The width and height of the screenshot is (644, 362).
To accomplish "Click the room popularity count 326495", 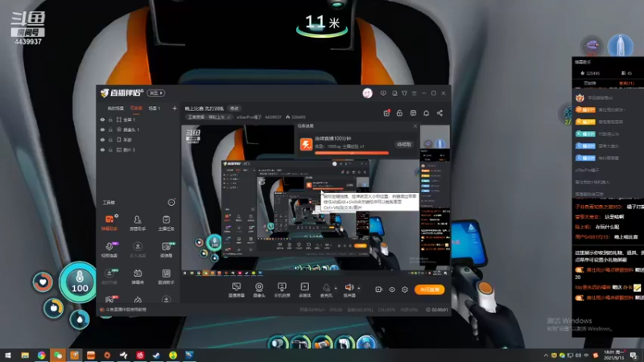I will (x=295, y=117).
